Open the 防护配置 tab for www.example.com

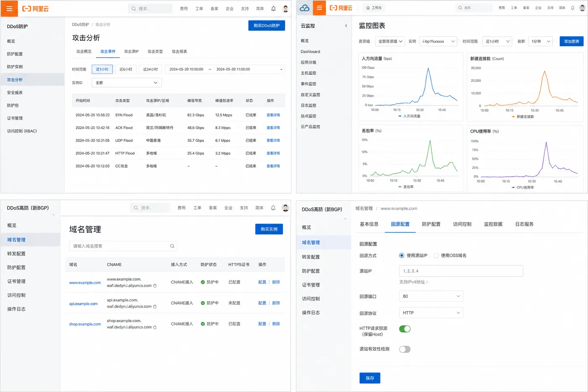pos(431,224)
